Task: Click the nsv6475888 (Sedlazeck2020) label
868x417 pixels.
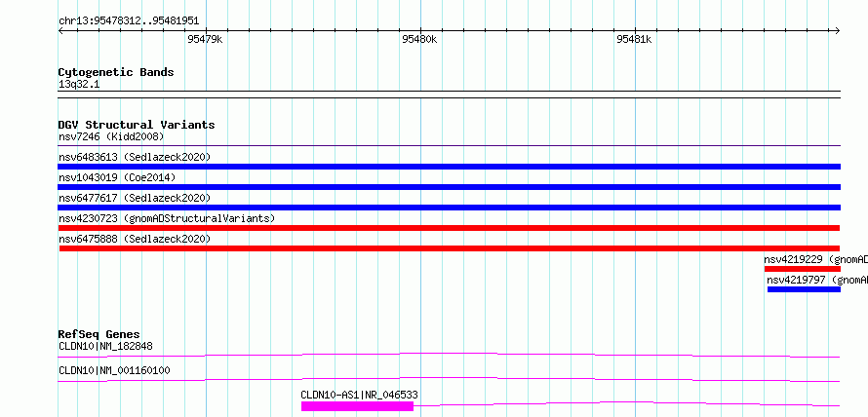Action: pyautogui.click(x=135, y=239)
